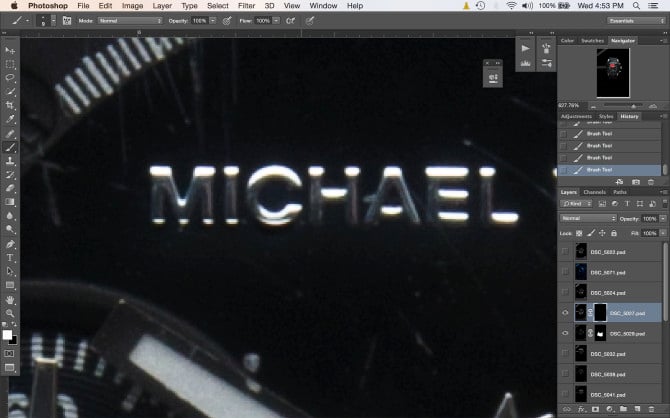
Task: Click the Navigator preview thumbnail
Action: click(x=613, y=73)
